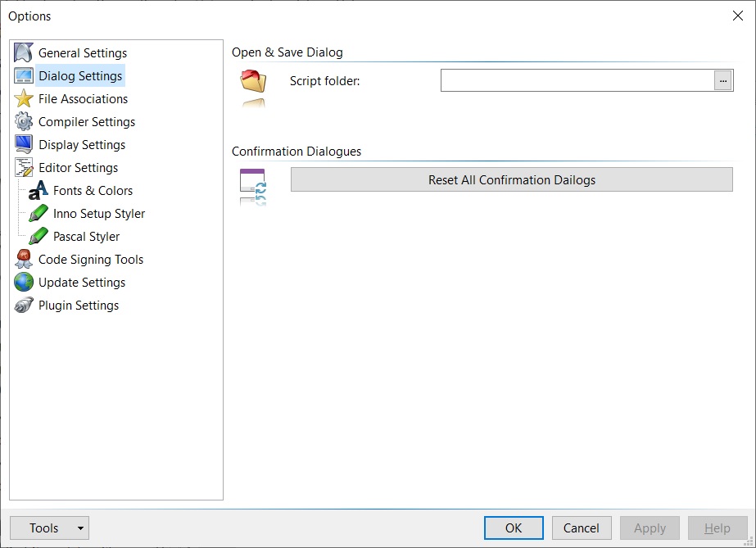The image size is (756, 548).
Task: Click the Tools button label
Action: point(43,528)
